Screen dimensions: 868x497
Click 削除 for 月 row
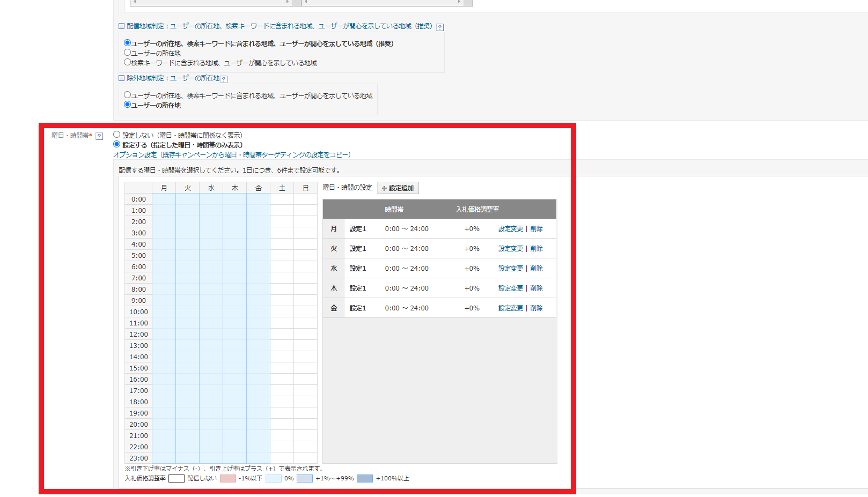pos(536,229)
